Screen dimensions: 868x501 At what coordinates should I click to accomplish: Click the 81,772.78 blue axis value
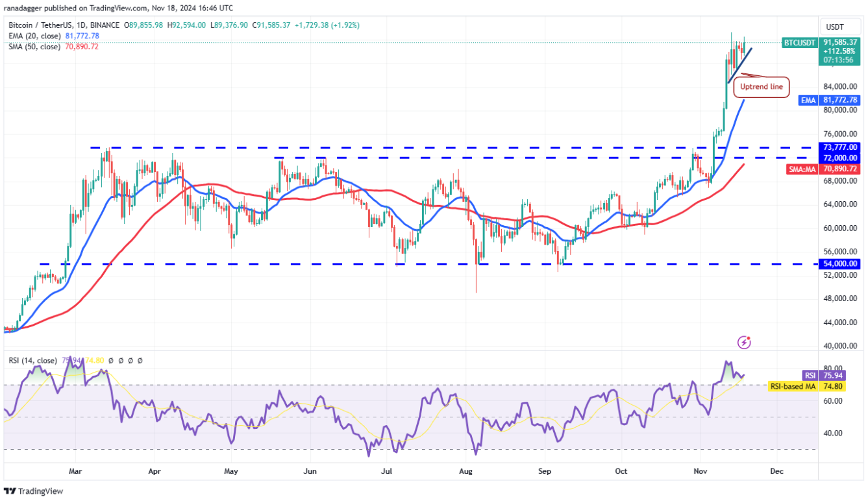tap(840, 100)
